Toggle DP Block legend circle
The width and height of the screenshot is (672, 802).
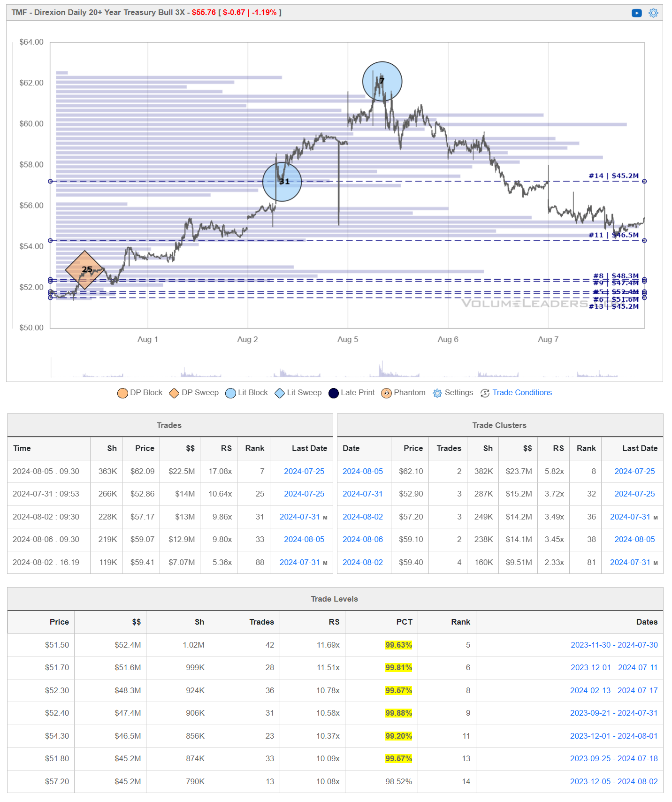click(122, 393)
